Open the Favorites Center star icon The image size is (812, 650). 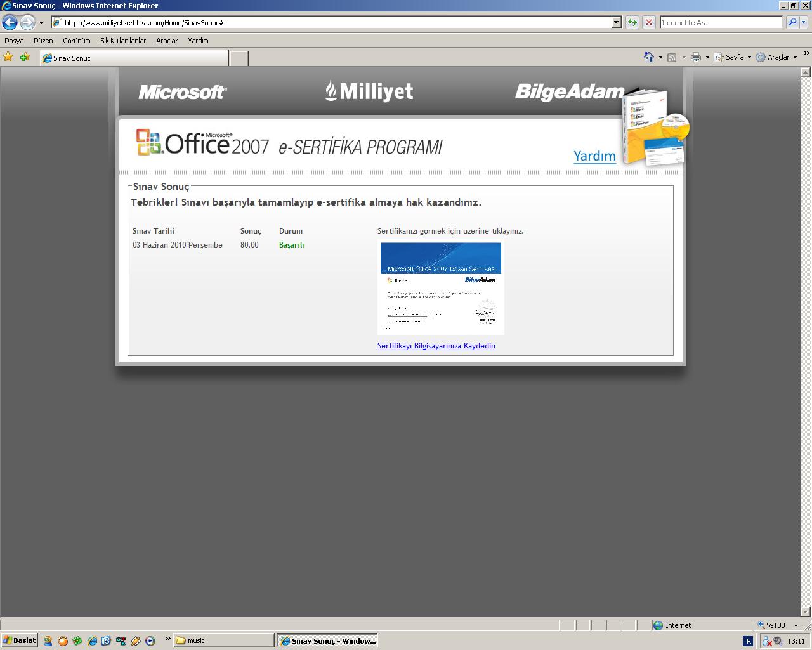point(8,57)
